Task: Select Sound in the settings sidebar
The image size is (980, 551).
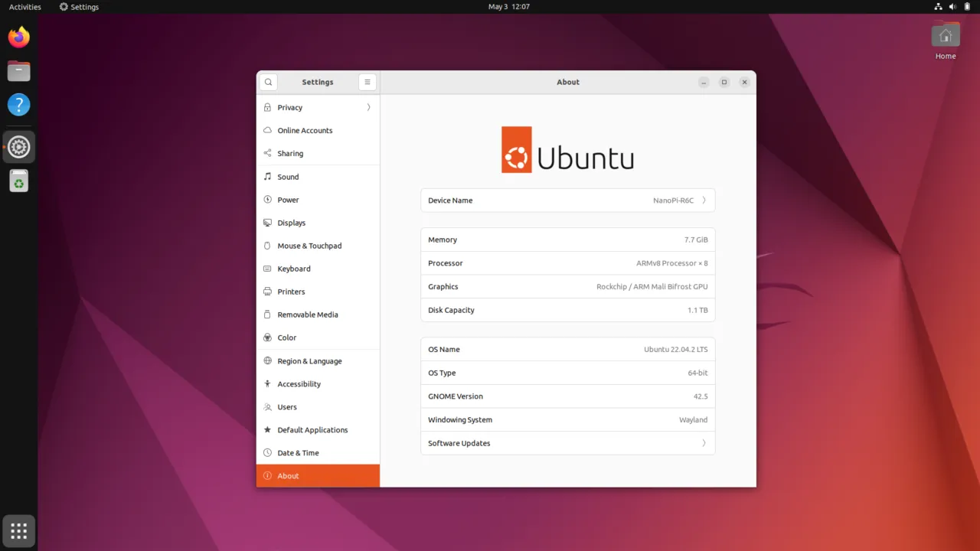Action: point(288,177)
